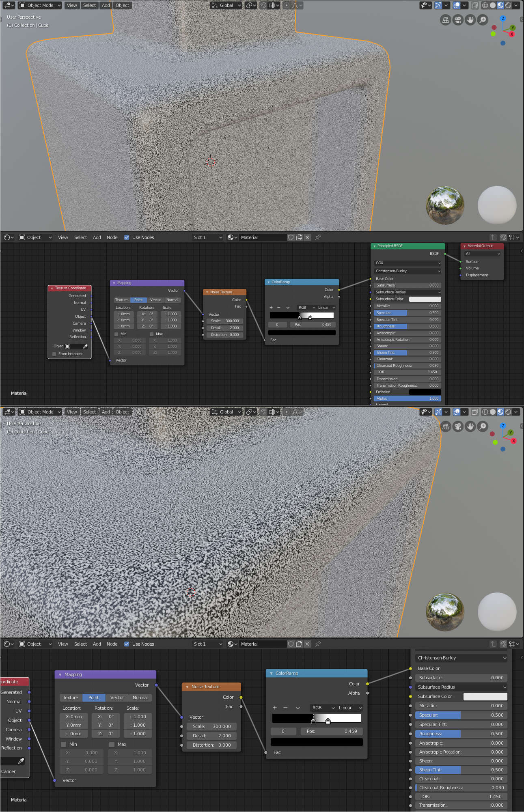Open Linear interpolation dropdown in lower ColorRamp

click(x=349, y=708)
